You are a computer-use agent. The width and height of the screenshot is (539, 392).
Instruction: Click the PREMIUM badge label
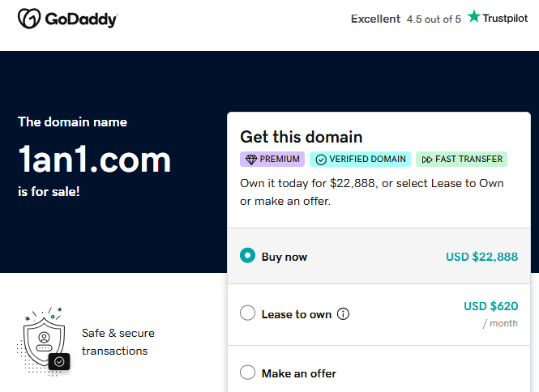pos(272,159)
